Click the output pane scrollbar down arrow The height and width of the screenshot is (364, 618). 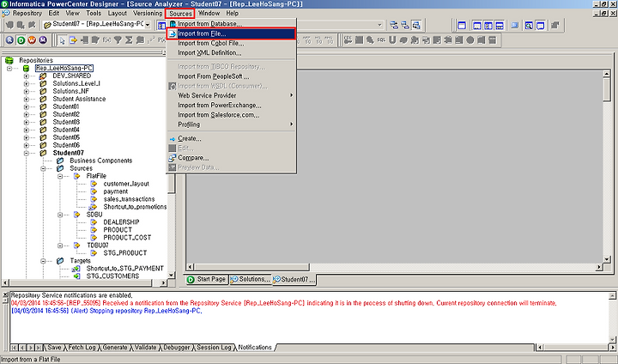pyautogui.click(x=613, y=339)
